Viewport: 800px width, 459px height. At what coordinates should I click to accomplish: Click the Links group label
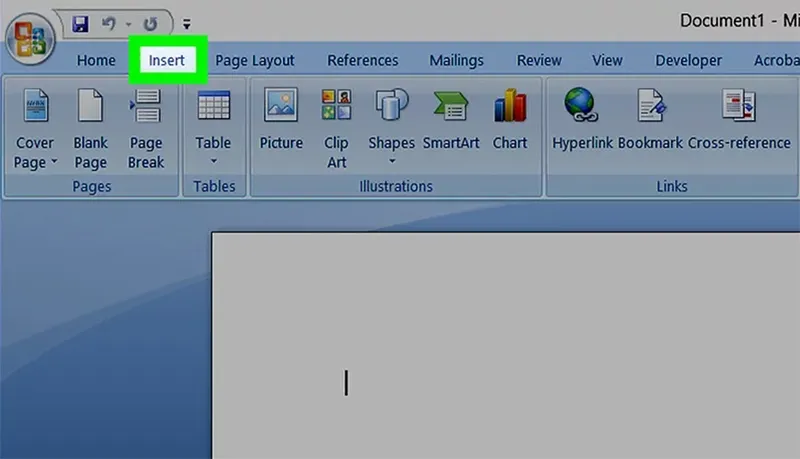click(x=671, y=186)
